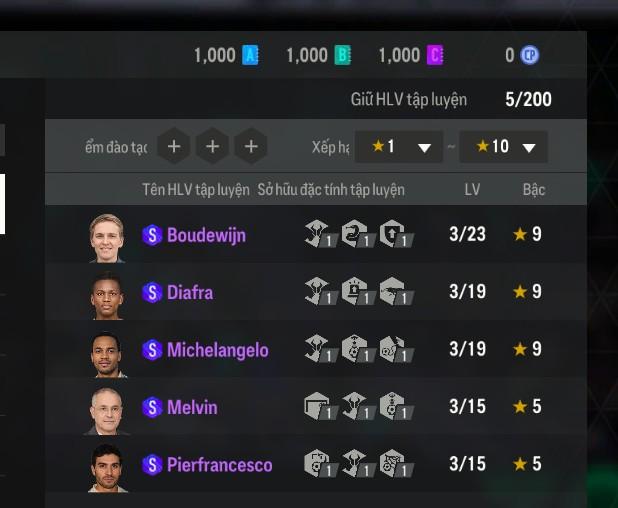Image resolution: width=618 pixels, height=508 pixels.
Task: Open the maximum star 10 rank dropdown
Action: coord(503,147)
